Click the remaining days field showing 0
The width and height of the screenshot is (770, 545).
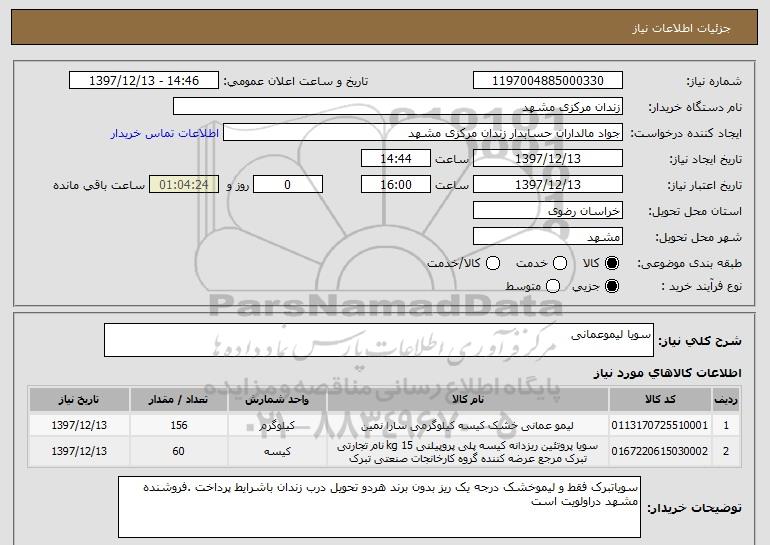tap(288, 185)
